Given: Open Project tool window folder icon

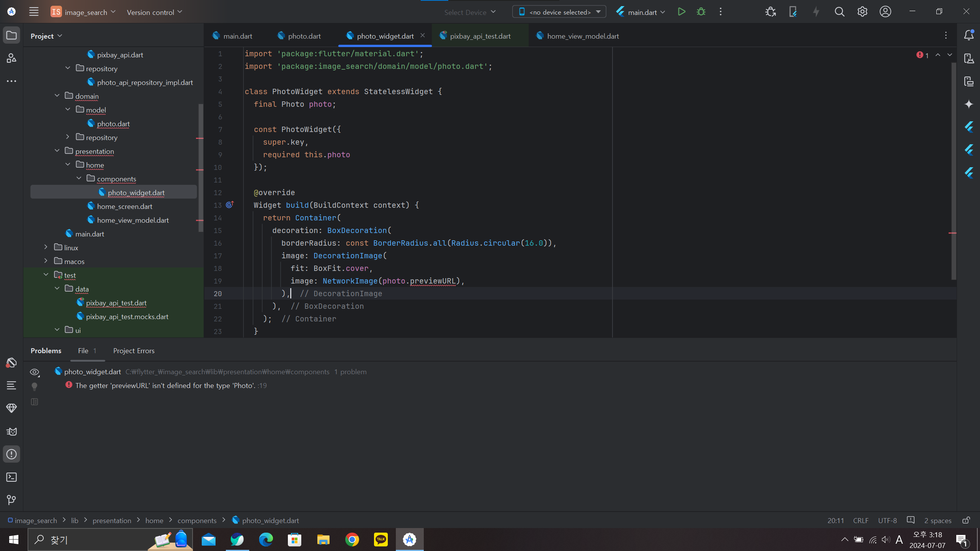Looking at the screenshot, I should click(11, 35).
